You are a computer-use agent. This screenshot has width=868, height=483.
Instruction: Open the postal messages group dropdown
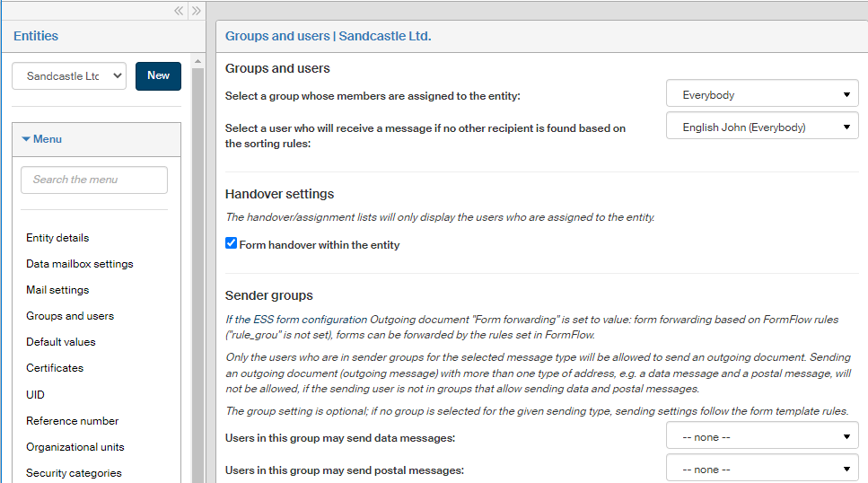(x=762, y=469)
